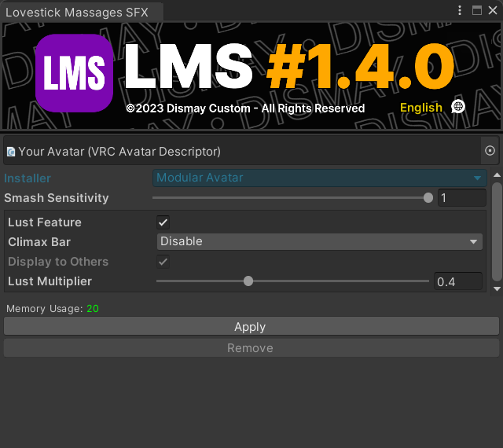Image resolution: width=503 pixels, height=448 pixels.
Task: Click the orange #1.4.0 version text
Action: pos(361,66)
